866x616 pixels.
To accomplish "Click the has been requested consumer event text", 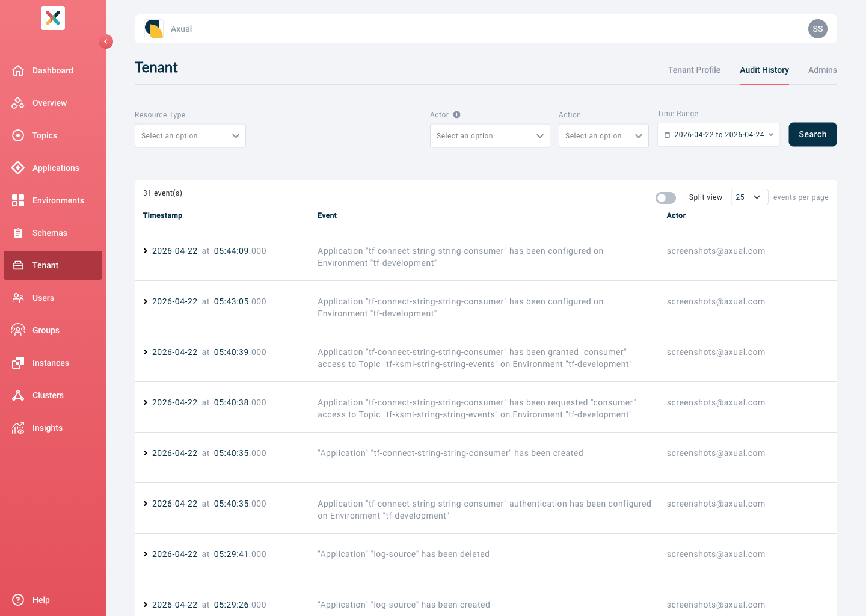I will pos(477,408).
